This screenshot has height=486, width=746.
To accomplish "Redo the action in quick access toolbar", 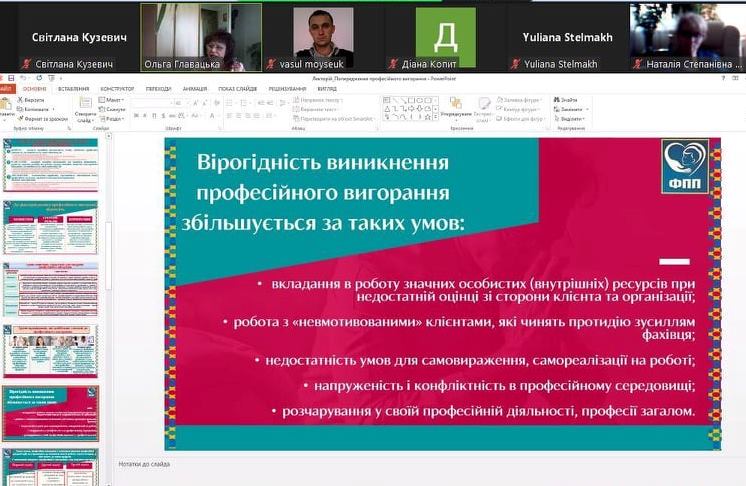I will 39,78.
